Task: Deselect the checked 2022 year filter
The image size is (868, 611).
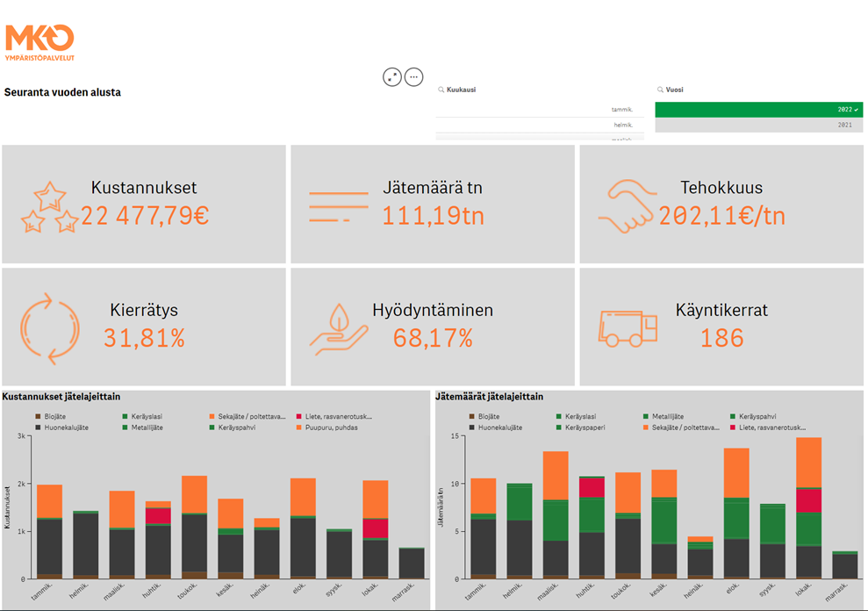Action: click(758, 110)
